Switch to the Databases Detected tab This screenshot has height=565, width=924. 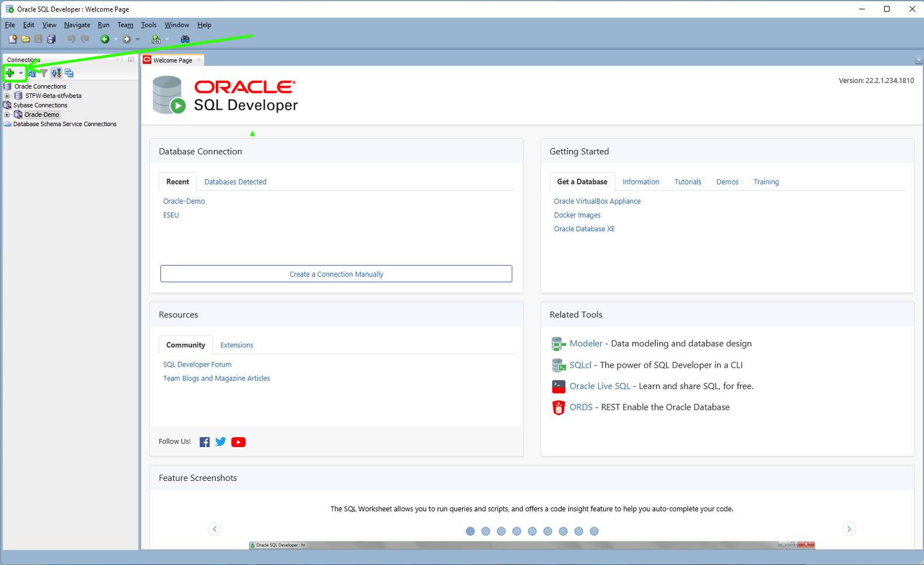[x=235, y=182]
